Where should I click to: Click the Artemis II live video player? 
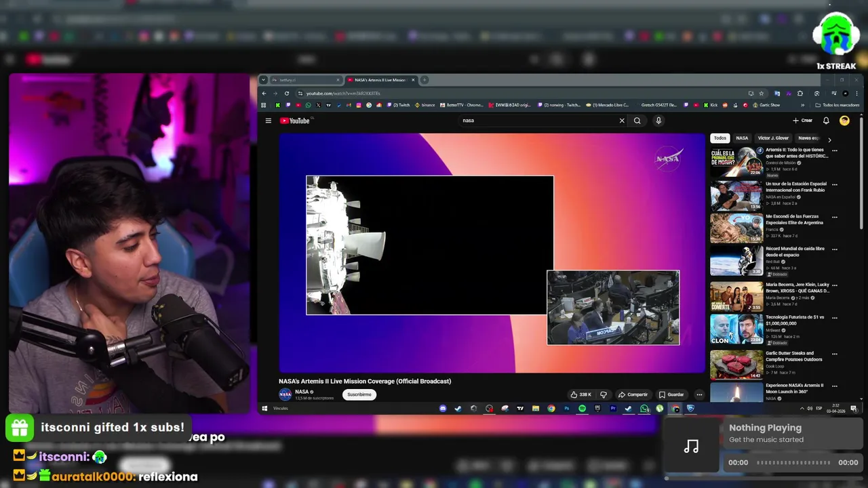click(x=492, y=253)
